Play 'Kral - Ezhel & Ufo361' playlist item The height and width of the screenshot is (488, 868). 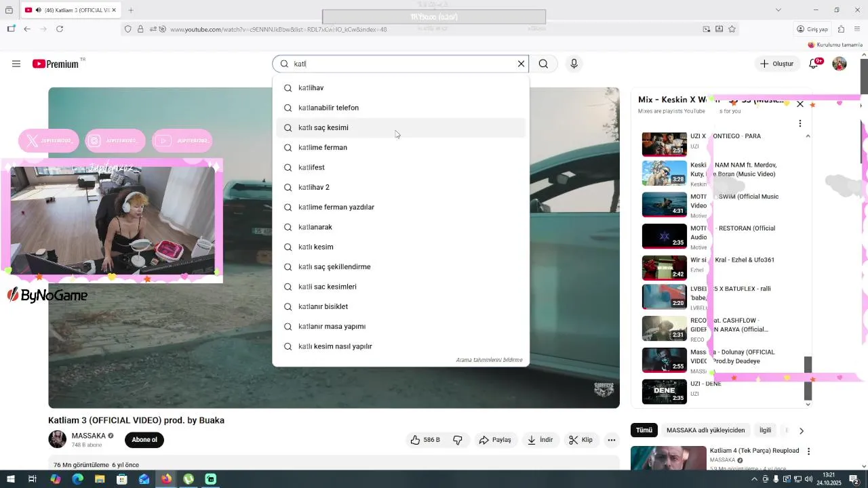tap(719, 267)
